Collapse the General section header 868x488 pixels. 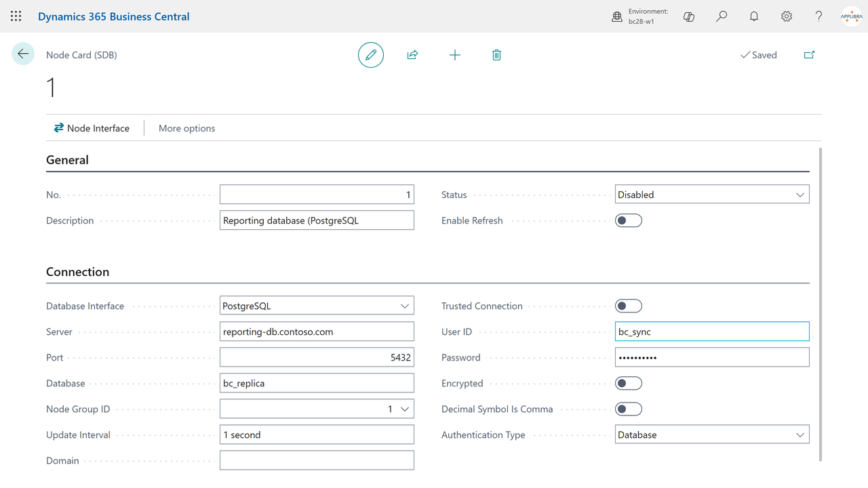67,160
